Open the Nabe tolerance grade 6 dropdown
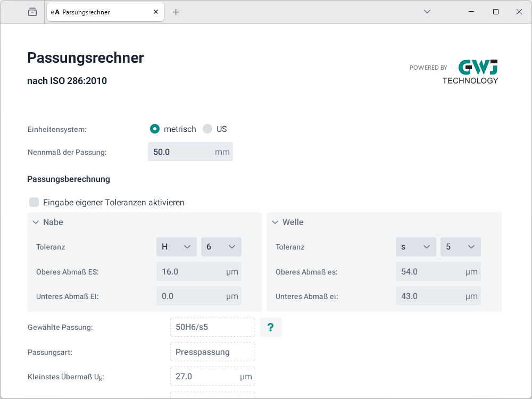The image size is (532, 399). pos(221,247)
